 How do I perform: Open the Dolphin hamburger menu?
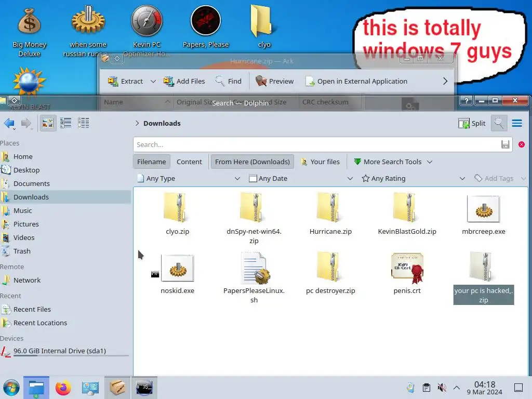(x=517, y=124)
